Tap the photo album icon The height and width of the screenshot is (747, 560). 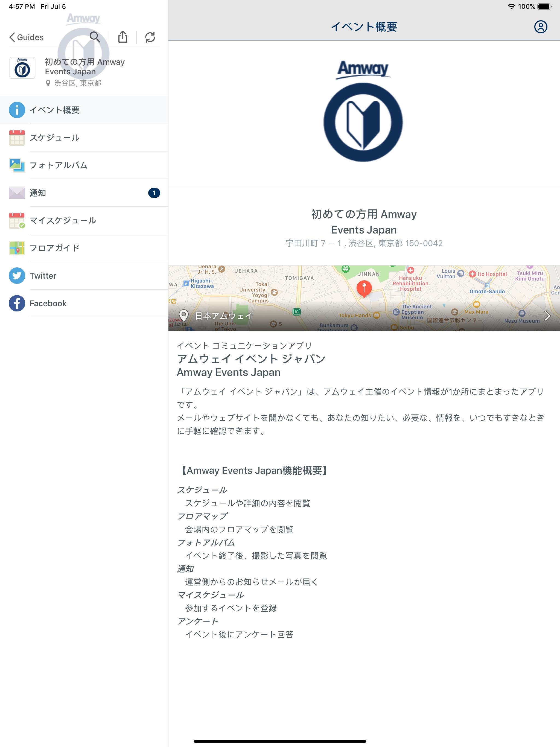coord(17,165)
